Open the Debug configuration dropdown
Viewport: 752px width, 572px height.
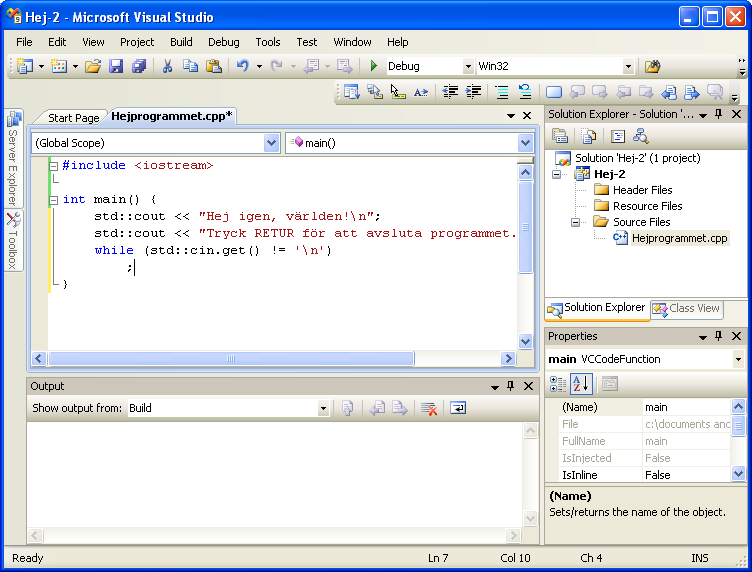tap(468, 66)
